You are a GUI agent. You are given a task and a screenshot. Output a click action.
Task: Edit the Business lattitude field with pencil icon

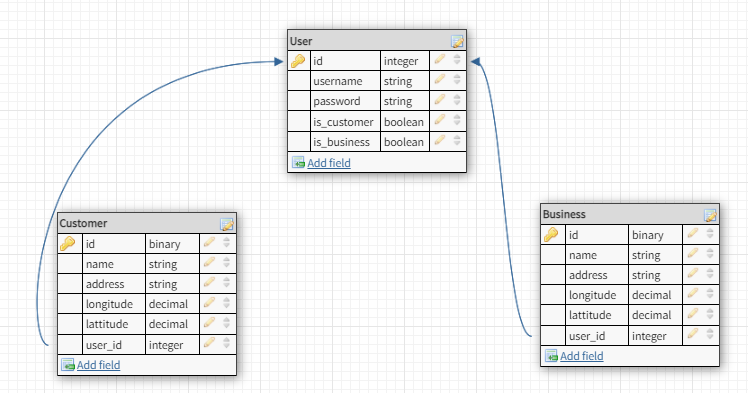pyautogui.click(x=693, y=313)
